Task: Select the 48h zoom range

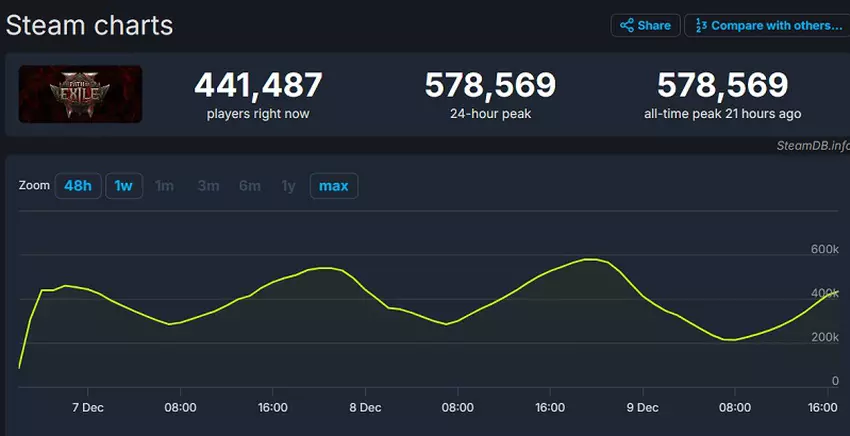Action: 78,186
